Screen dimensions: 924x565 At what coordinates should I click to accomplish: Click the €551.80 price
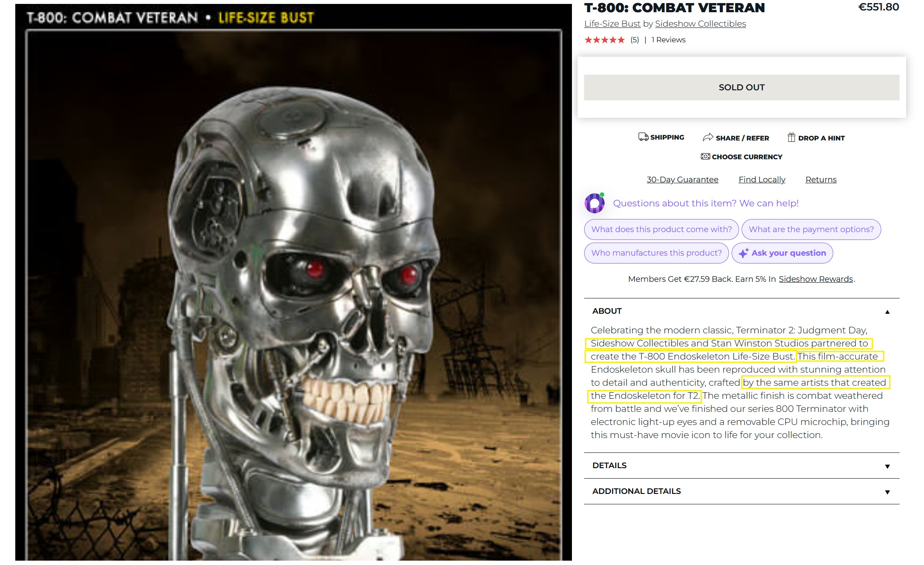pos(878,7)
